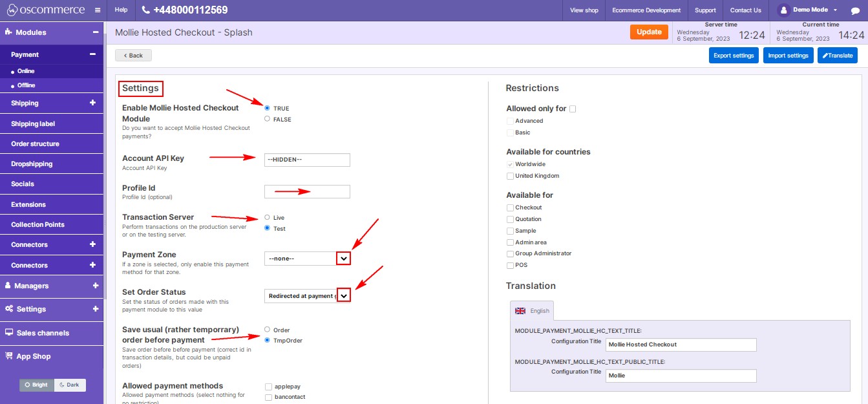The width and height of the screenshot is (868, 404).
Task: Open View shop link
Action: [584, 10]
